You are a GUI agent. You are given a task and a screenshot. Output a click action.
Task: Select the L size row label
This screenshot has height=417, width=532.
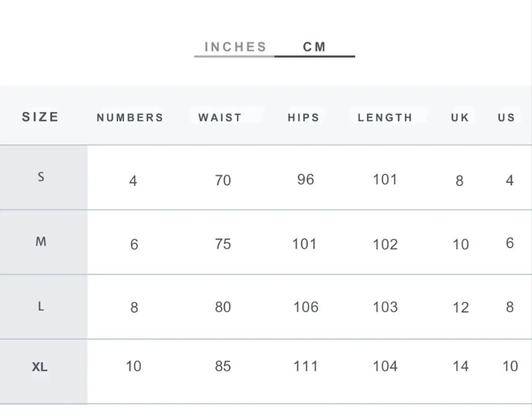point(41,306)
